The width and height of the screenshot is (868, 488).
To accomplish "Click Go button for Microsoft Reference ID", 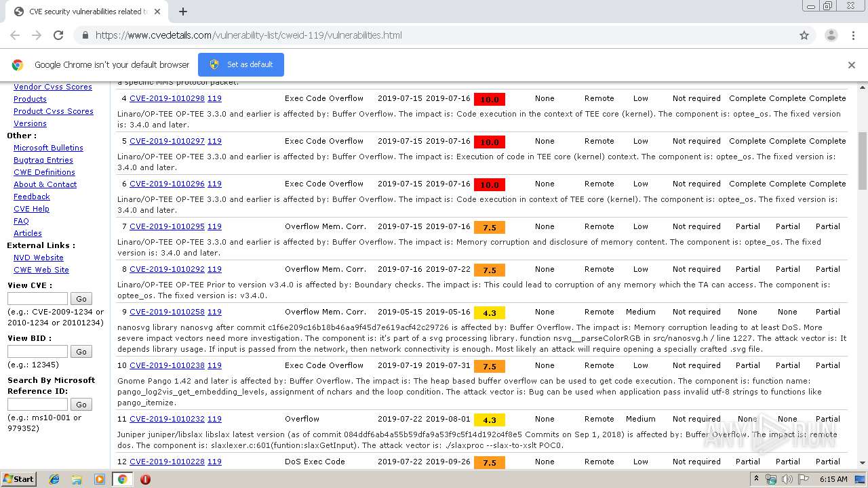I will click(x=81, y=405).
